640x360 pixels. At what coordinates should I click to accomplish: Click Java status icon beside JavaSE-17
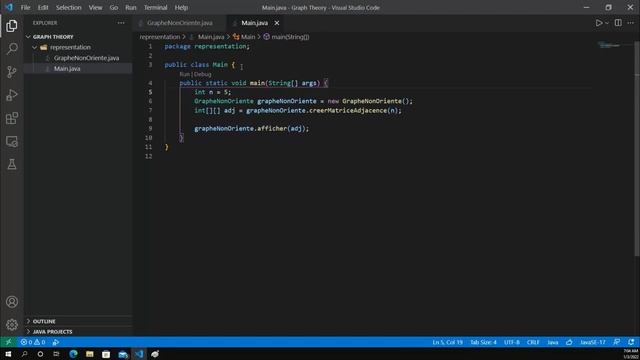tap(569, 342)
